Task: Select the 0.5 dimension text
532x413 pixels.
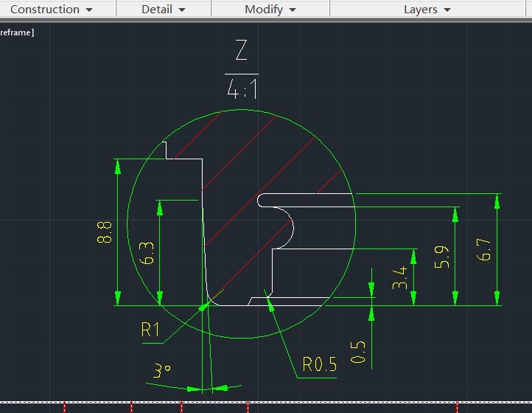Action: [358, 353]
